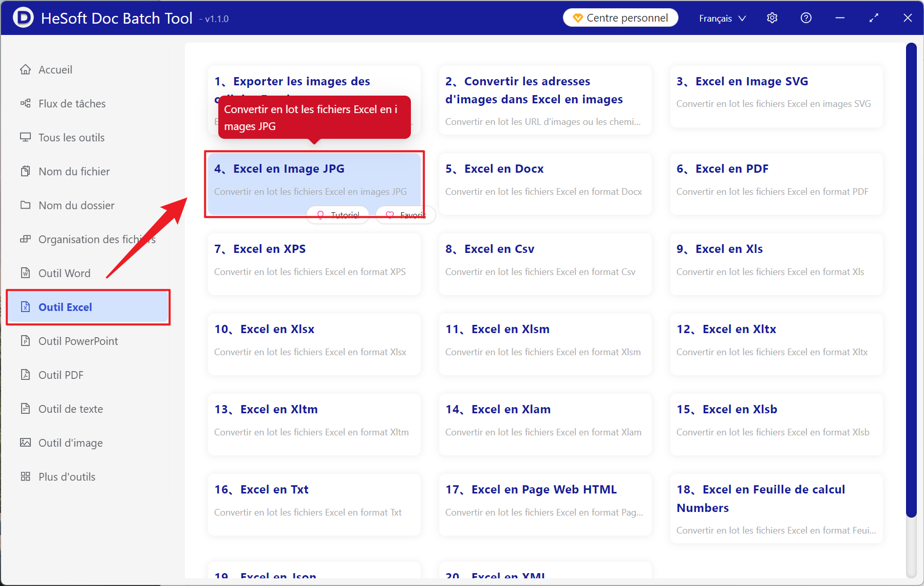Viewport: 924px width, 586px height.
Task: Open the Excel en Txt card
Action: [314, 505]
